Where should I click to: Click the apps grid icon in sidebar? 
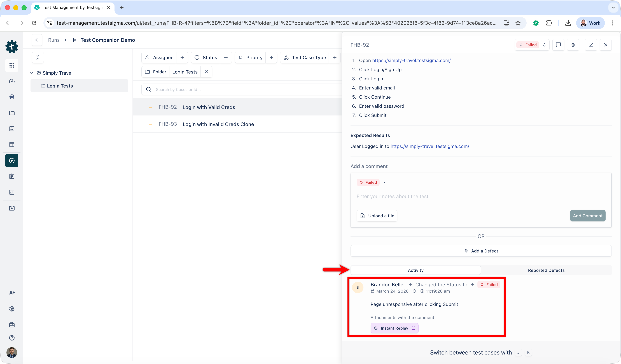(x=12, y=65)
